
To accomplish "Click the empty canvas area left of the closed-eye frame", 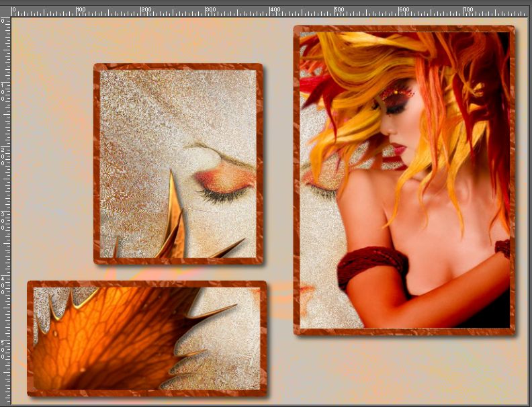I will coord(50,168).
